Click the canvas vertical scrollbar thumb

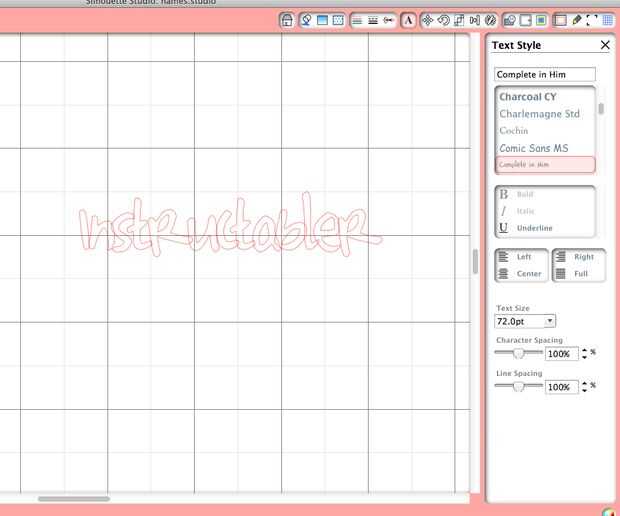click(x=475, y=261)
